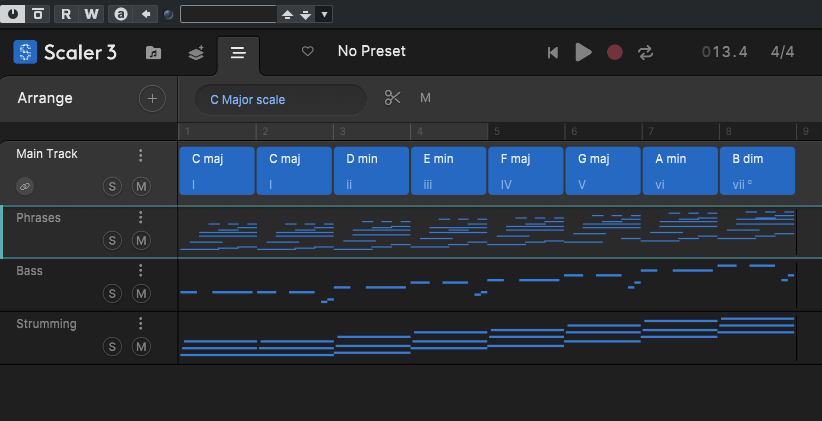The height and width of the screenshot is (421, 822).
Task: Click the link icon on Main Track
Action: coord(25,186)
